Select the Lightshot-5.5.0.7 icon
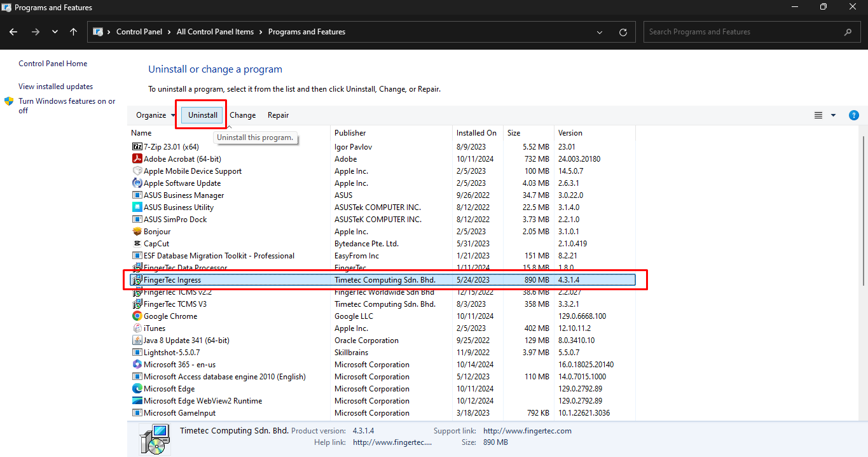This screenshot has width=868, height=457. coord(137,353)
